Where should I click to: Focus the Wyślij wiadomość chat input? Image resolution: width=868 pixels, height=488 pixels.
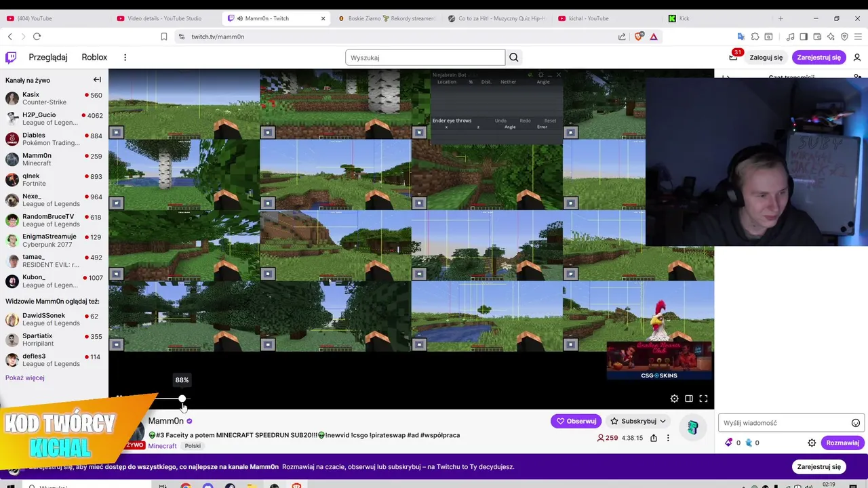(791, 423)
